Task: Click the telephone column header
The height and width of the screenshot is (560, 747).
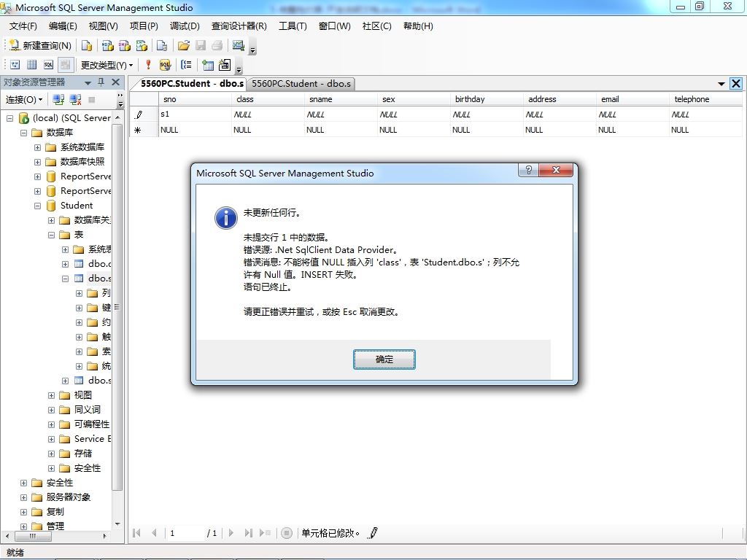Action: point(705,99)
